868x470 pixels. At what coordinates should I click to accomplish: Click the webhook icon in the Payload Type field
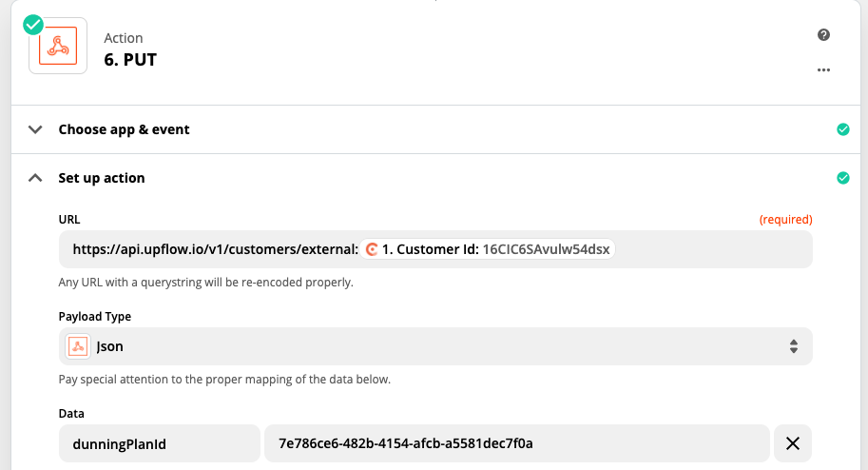coord(78,346)
